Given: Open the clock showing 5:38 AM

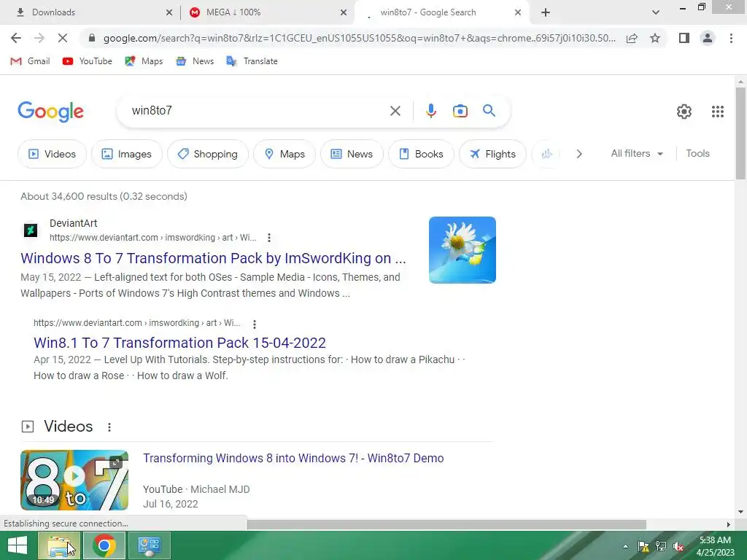Looking at the screenshot, I should tap(715, 546).
